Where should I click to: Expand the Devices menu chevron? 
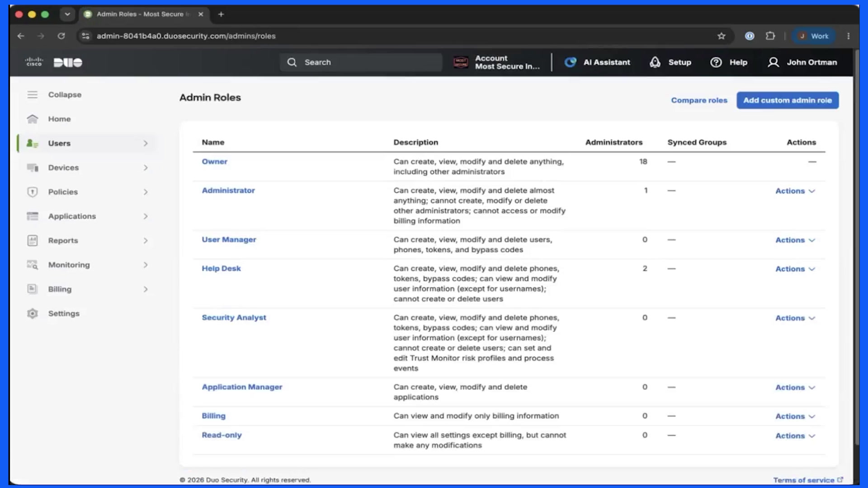[x=146, y=168]
